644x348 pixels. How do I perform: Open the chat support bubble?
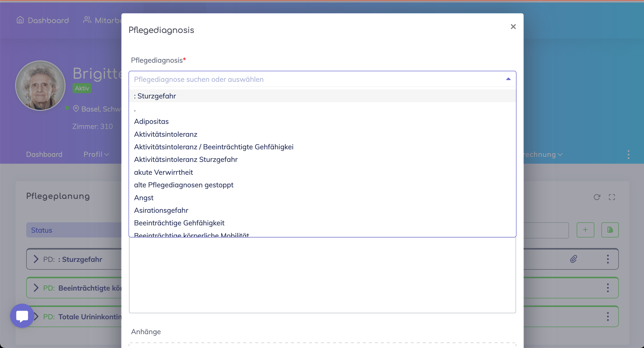(x=22, y=316)
